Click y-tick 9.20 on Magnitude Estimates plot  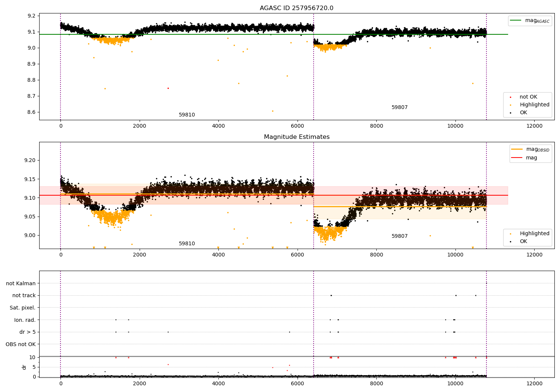(31, 160)
